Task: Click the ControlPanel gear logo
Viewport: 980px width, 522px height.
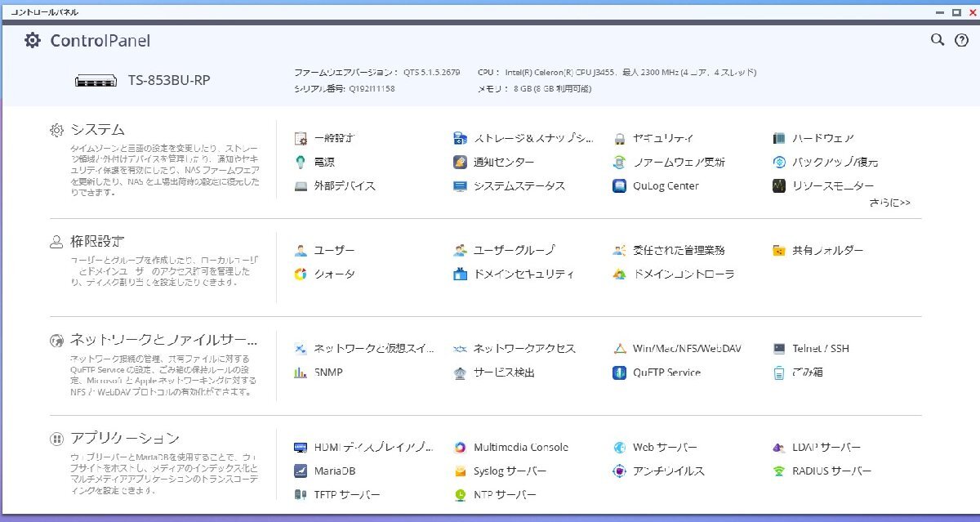Action: (32, 40)
